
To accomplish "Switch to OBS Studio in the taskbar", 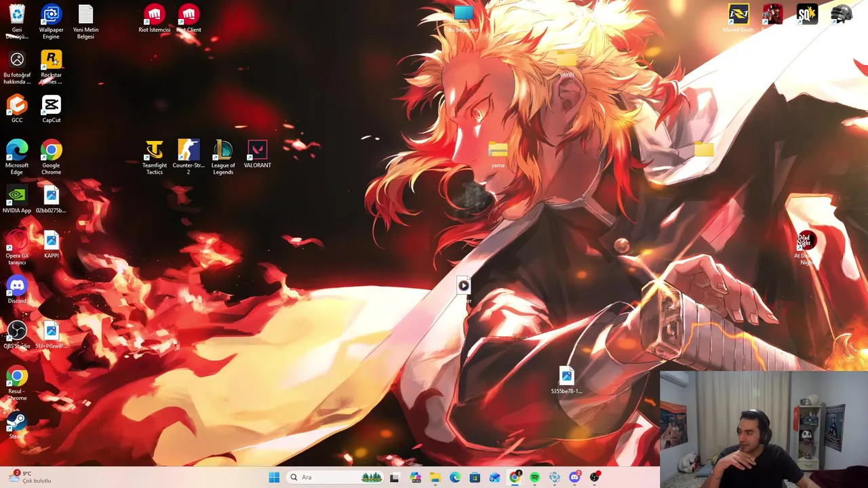I will coord(595,477).
